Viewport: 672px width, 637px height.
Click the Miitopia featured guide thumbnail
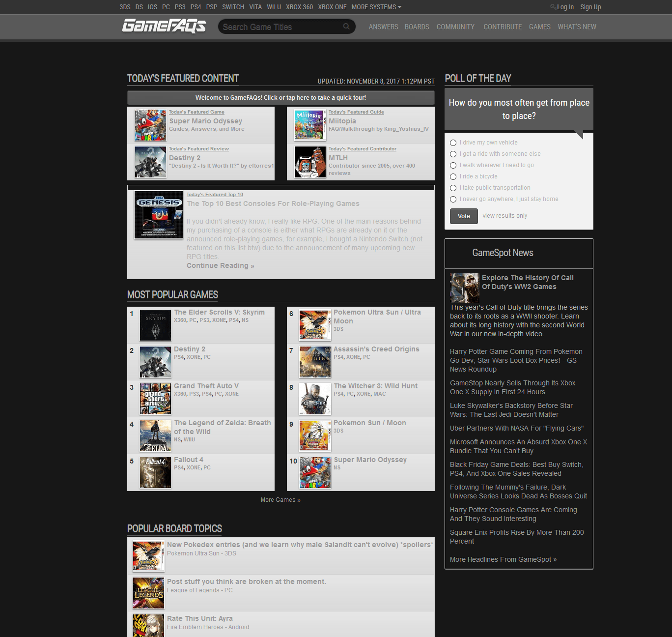[x=309, y=125]
